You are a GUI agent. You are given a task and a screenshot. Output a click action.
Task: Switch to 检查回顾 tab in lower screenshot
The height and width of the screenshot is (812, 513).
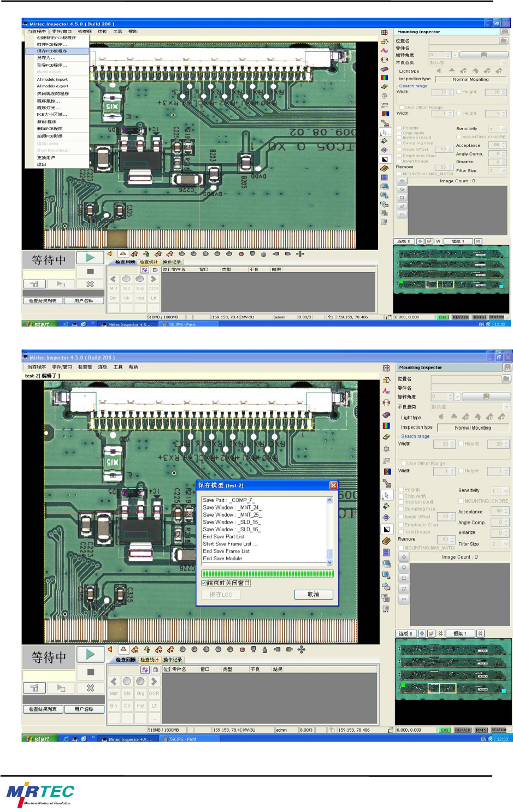(125, 660)
